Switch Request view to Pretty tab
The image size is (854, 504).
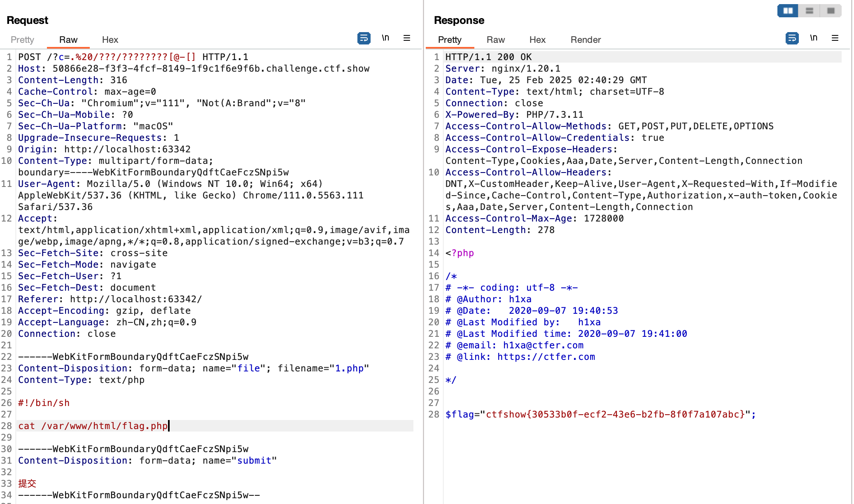click(22, 40)
